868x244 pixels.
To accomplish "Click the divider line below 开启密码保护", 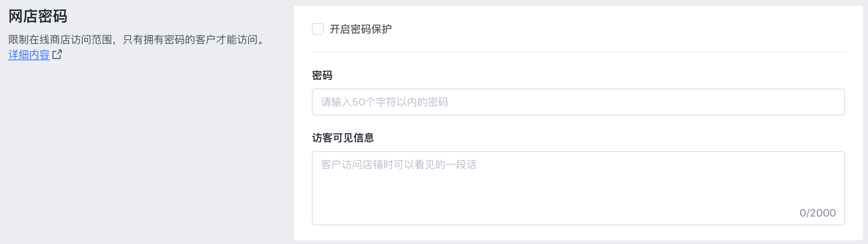I will click(578, 52).
